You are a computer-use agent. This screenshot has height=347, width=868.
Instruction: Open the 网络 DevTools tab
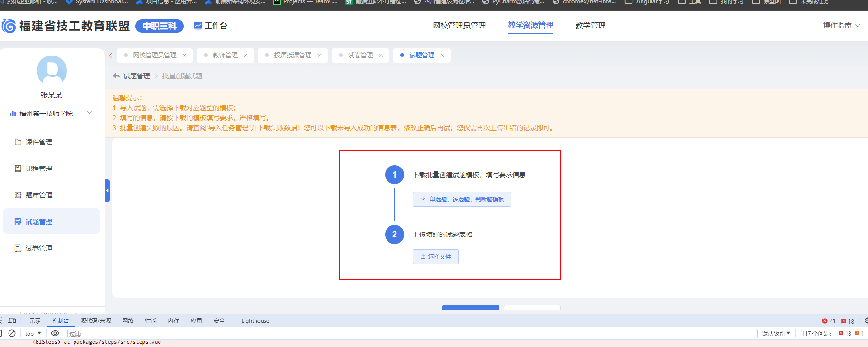point(128,321)
